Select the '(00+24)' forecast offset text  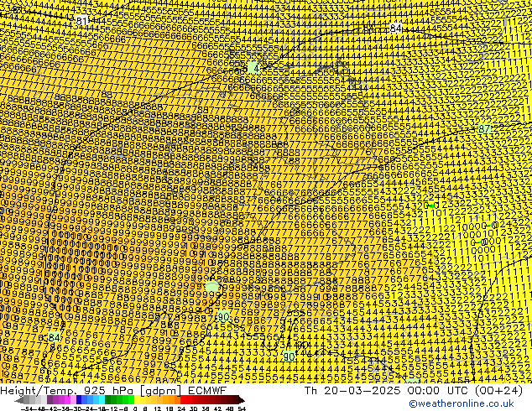pyautogui.click(x=499, y=391)
